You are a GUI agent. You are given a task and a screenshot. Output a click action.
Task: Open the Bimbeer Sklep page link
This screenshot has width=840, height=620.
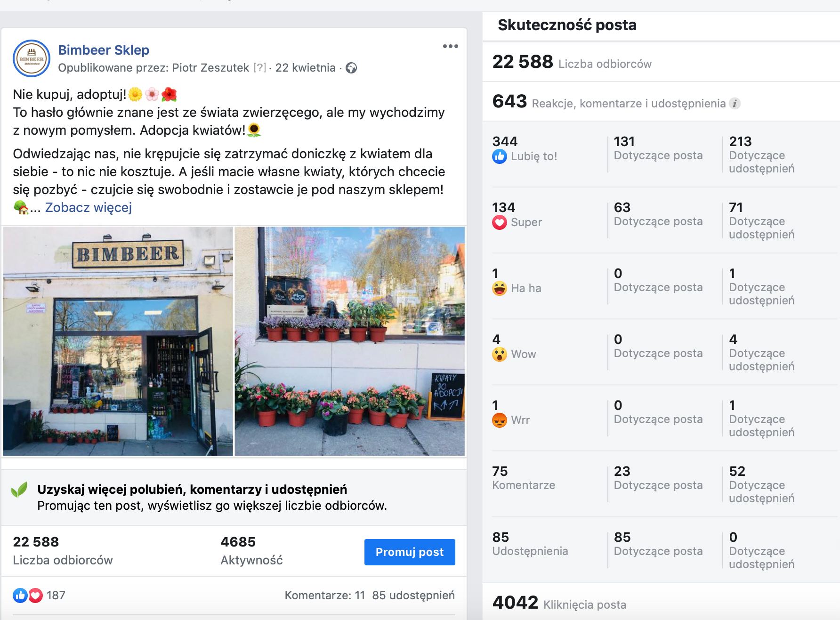(x=104, y=50)
